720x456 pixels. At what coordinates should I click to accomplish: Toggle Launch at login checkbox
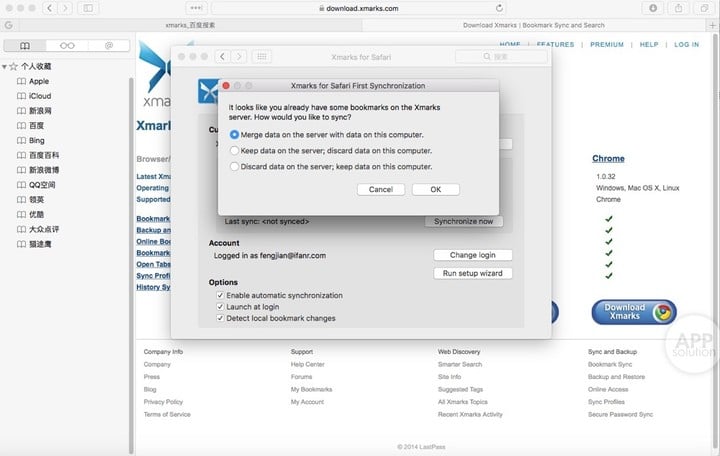(x=220, y=307)
